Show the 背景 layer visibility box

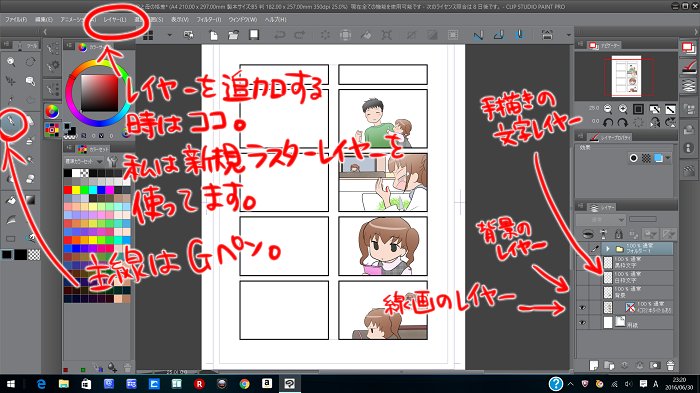(x=582, y=293)
